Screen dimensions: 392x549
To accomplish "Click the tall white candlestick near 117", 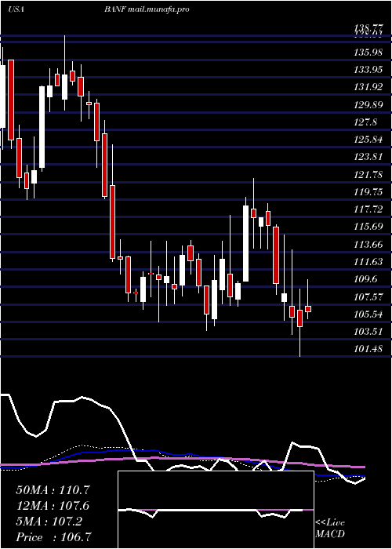I will click(x=246, y=243).
